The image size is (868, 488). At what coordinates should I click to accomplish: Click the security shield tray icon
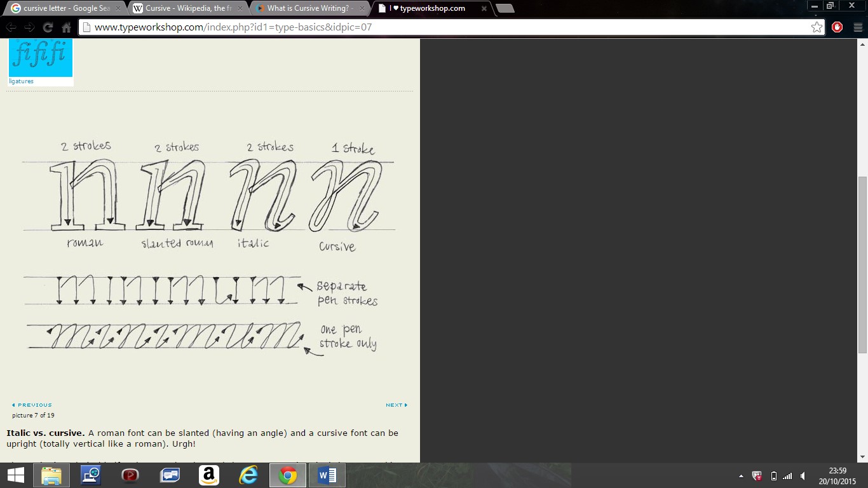(757, 475)
